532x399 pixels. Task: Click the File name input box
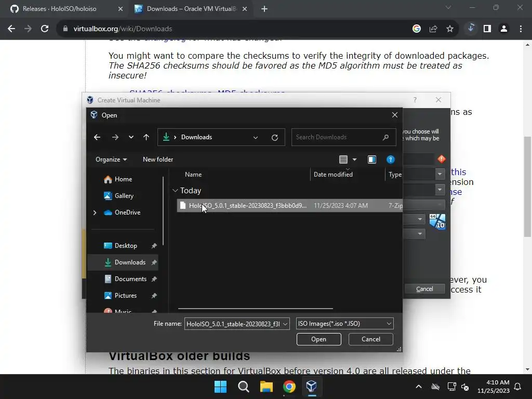(x=233, y=324)
